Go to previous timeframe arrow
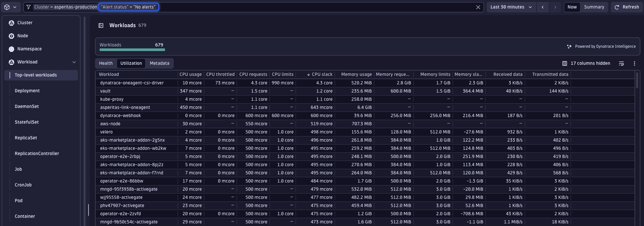 coord(543,7)
